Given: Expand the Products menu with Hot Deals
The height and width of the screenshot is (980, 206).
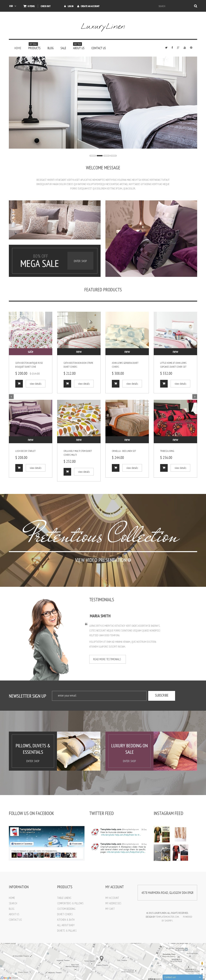Looking at the screenshot, I should pyautogui.click(x=34, y=48).
